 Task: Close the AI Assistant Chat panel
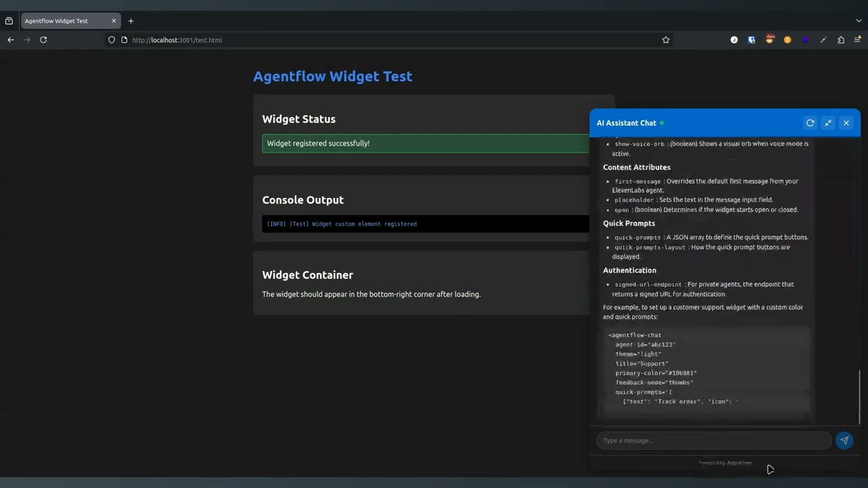[x=846, y=123]
